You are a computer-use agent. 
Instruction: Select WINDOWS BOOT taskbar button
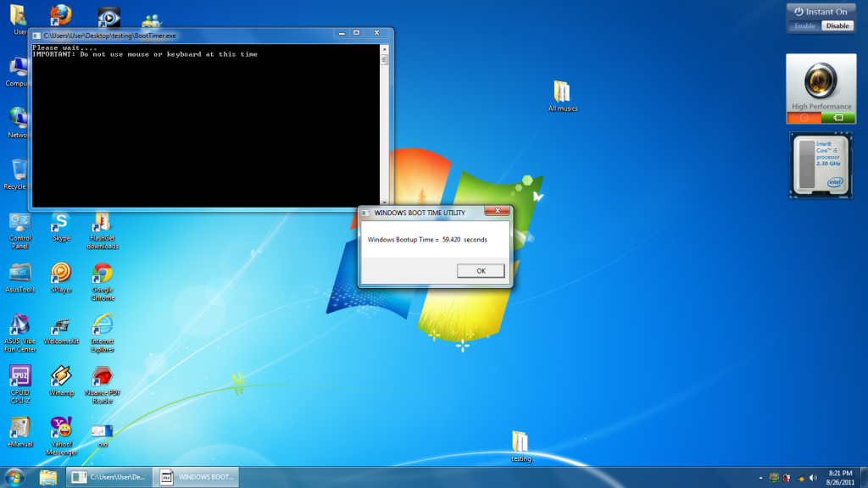pyautogui.click(x=198, y=477)
